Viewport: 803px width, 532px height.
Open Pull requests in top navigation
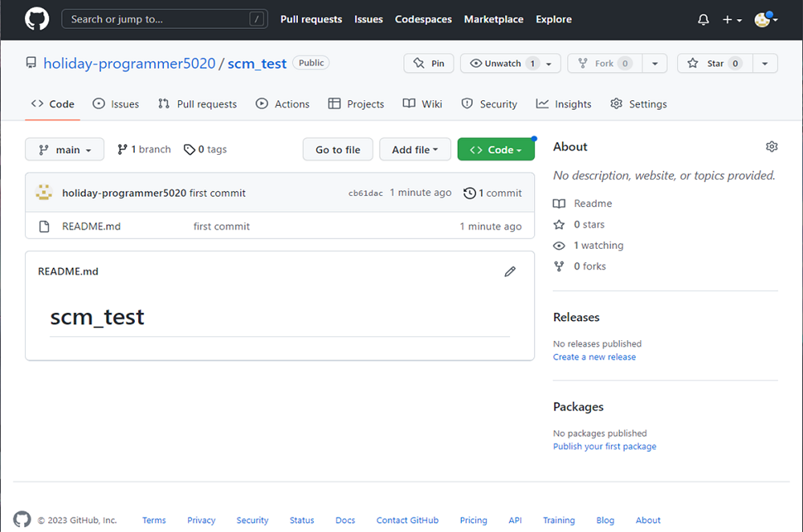tap(311, 19)
